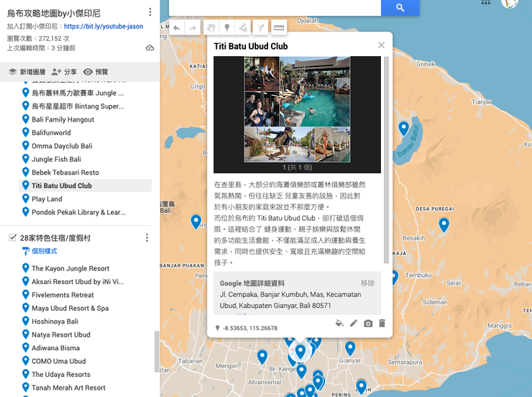This screenshot has height=397, width=532.
Task: Click 新增圖層 to add a layer
Action: [x=27, y=72]
